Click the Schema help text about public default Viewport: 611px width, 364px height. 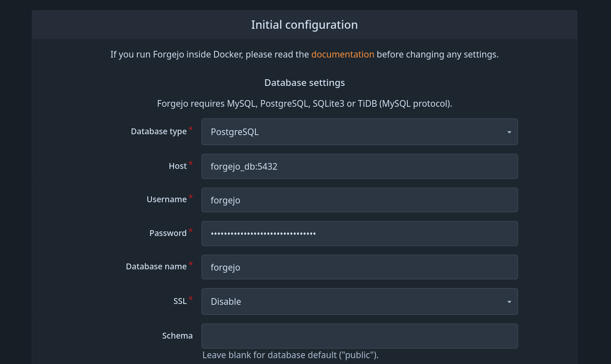pos(290,355)
